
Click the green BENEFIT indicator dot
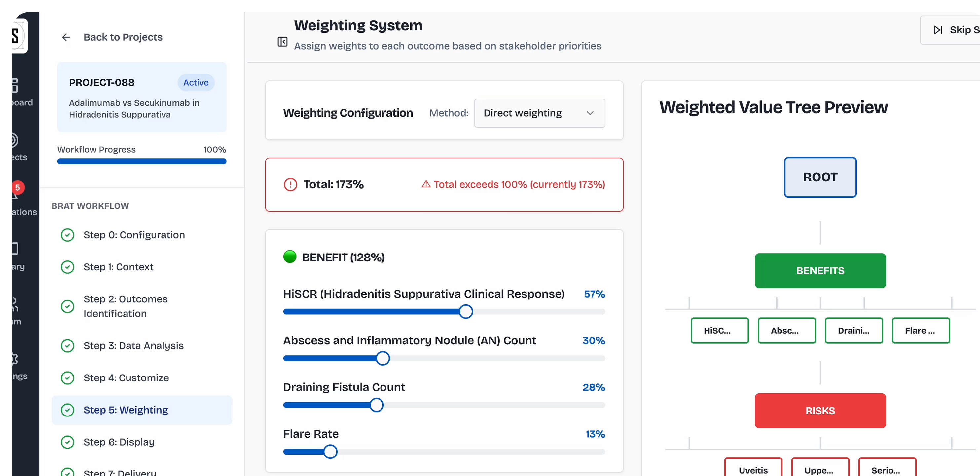pos(290,257)
